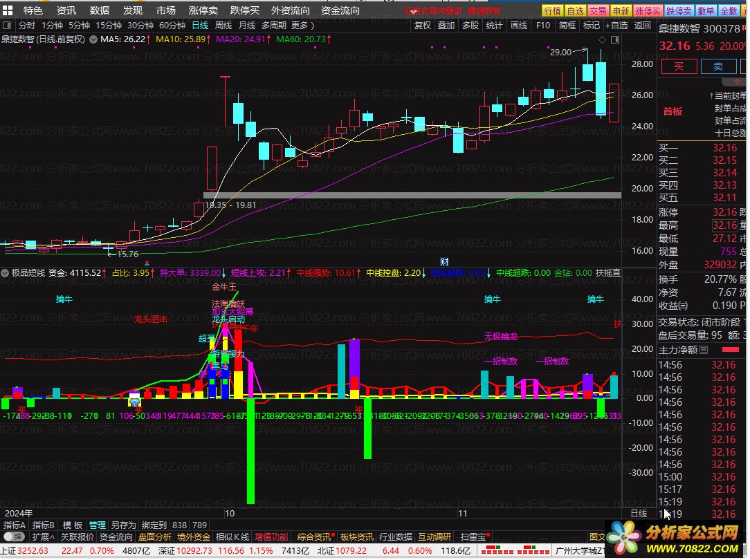The height and width of the screenshot is (560, 750).
Task: Switch to 日线 daily chart
Action: pyautogui.click(x=200, y=26)
